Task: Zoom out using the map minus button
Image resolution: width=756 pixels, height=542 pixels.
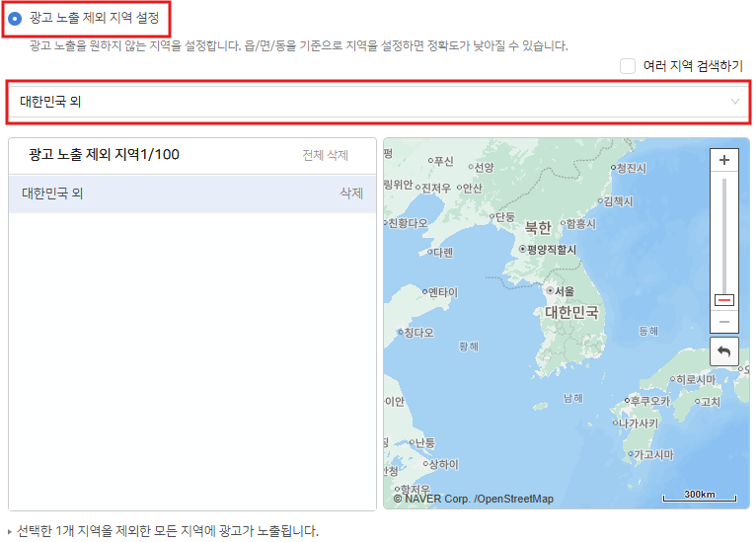Action: (x=724, y=322)
